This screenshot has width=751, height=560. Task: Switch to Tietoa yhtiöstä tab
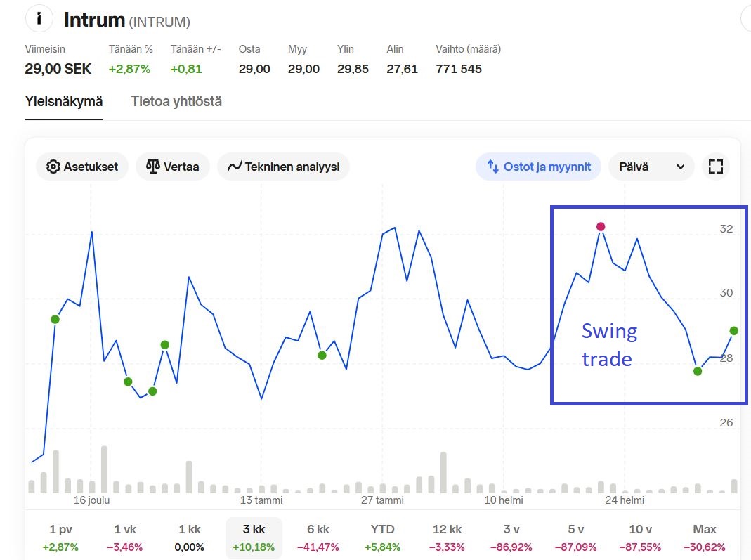click(x=176, y=101)
